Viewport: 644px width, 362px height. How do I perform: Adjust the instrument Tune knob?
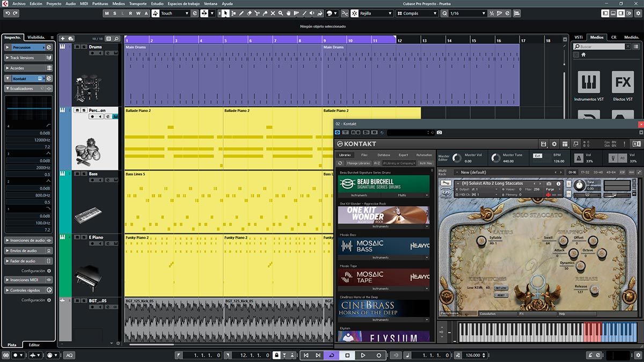point(579,186)
